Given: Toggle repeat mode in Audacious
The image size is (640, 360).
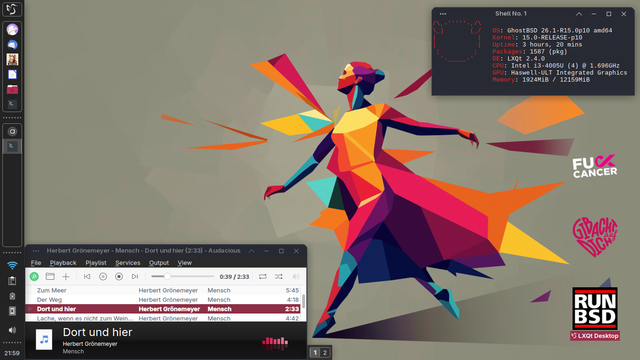Looking at the screenshot, I should (263, 276).
